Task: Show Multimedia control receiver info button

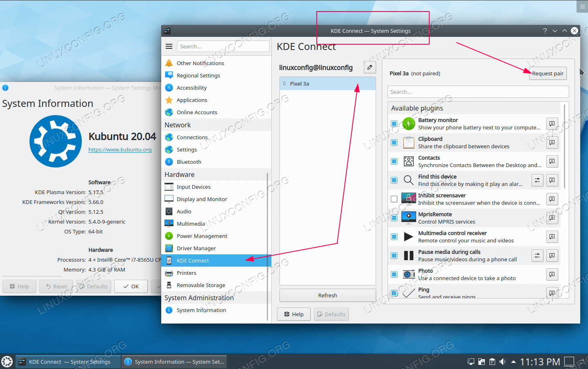Action: coord(552,236)
